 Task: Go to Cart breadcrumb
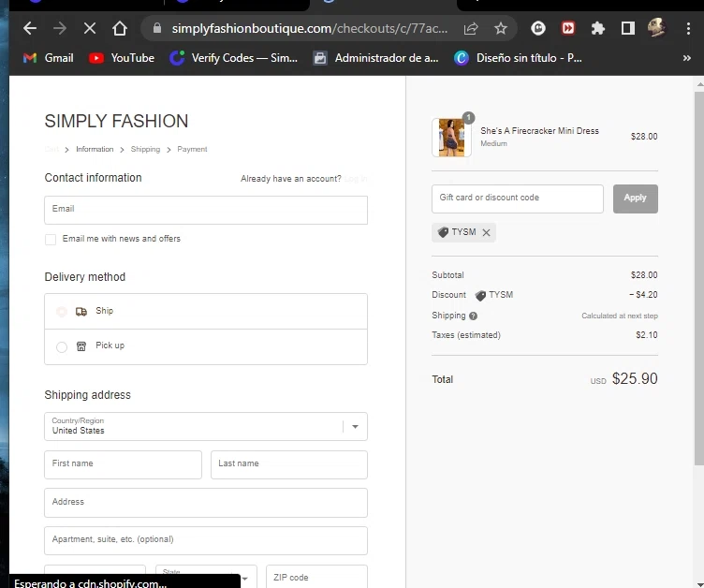click(51, 149)
